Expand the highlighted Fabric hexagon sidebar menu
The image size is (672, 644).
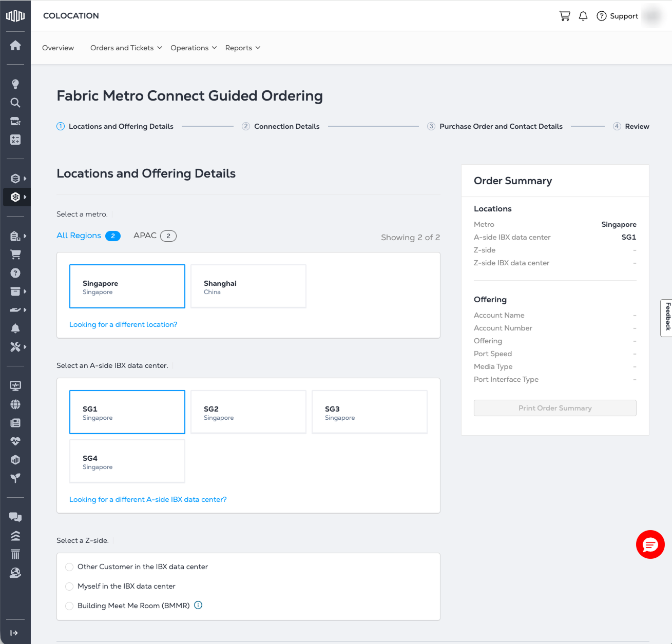[17, 197]
